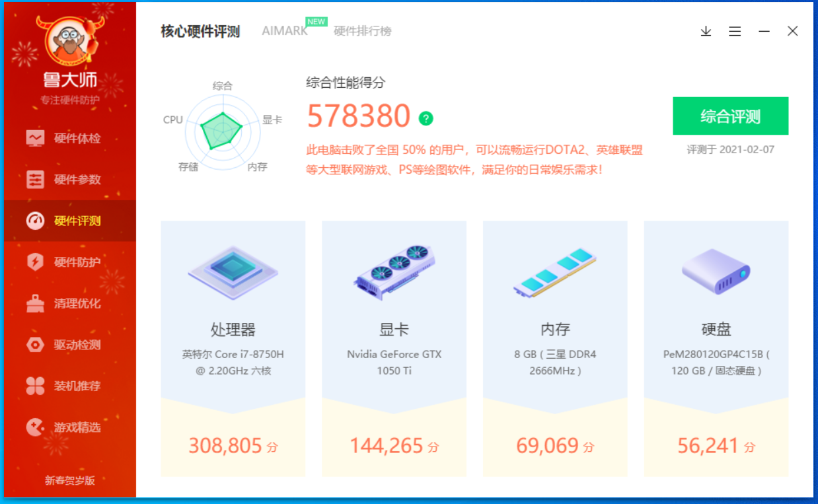Click 新春贺岁版 version label
Image resolution: width=818 pixels, height=504 pixels.
(70, 480)
